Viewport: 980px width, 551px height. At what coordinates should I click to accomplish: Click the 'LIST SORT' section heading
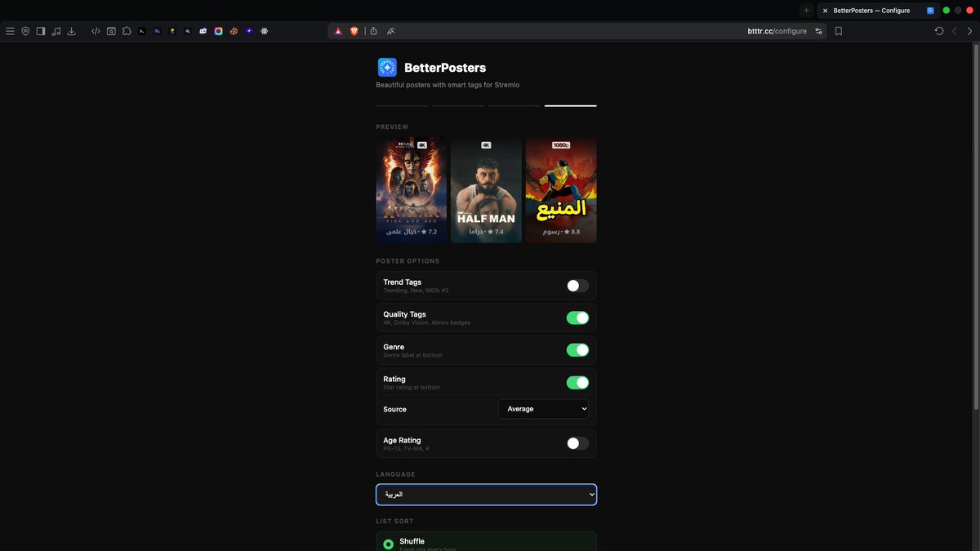click(394, 521)
